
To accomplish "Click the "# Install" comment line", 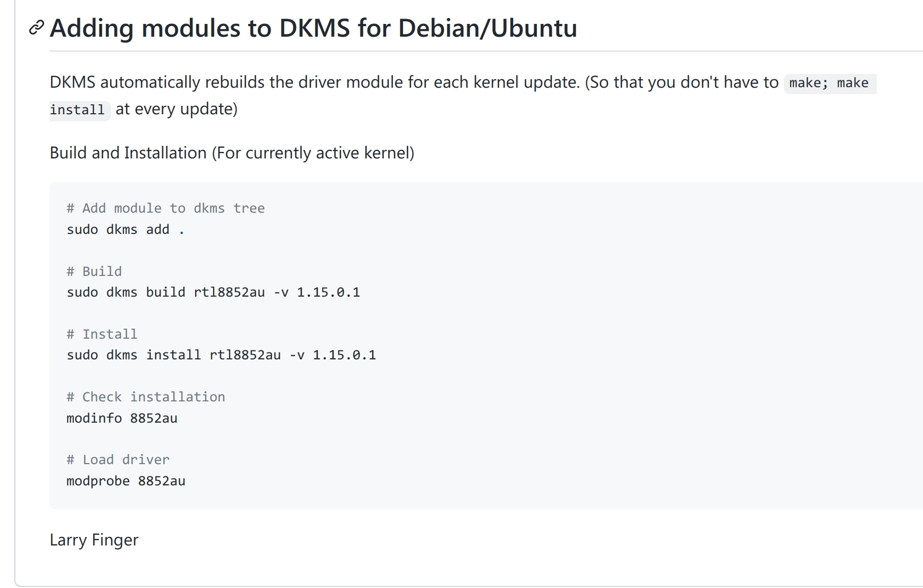I will click(x=102, y=334).
